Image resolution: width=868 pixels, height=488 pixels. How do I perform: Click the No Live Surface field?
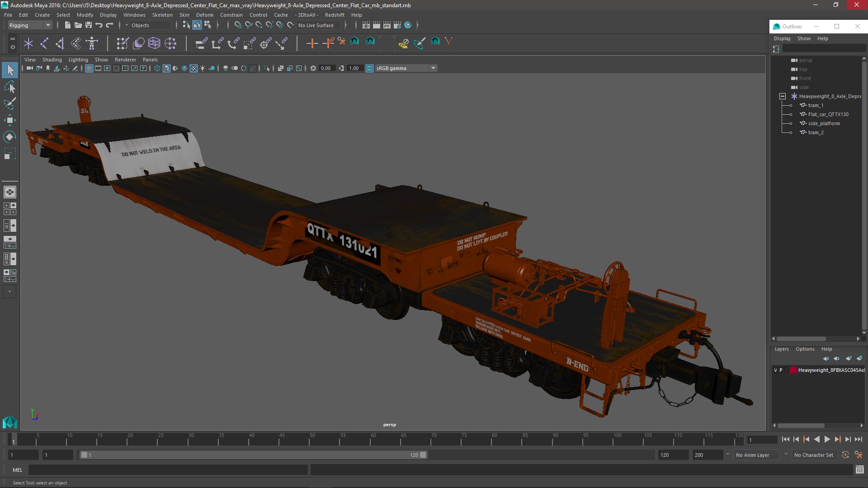[319, 25]
